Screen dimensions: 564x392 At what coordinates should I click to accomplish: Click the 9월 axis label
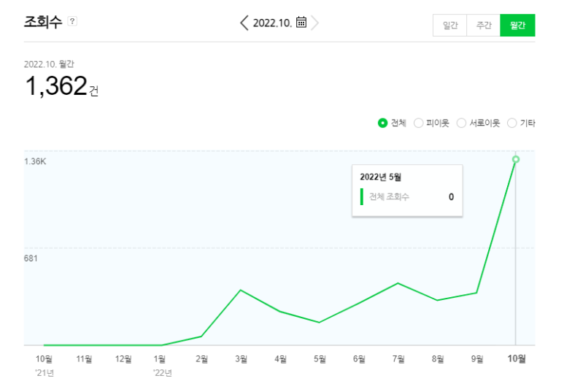pos(477,359)
